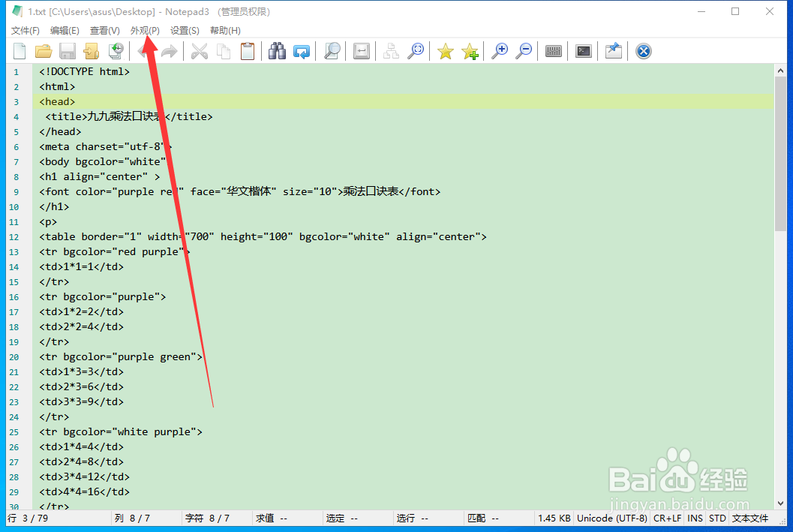Click the scissors cut icon
The width and height of the screenshot is (793, 532).
coord(200,51)
